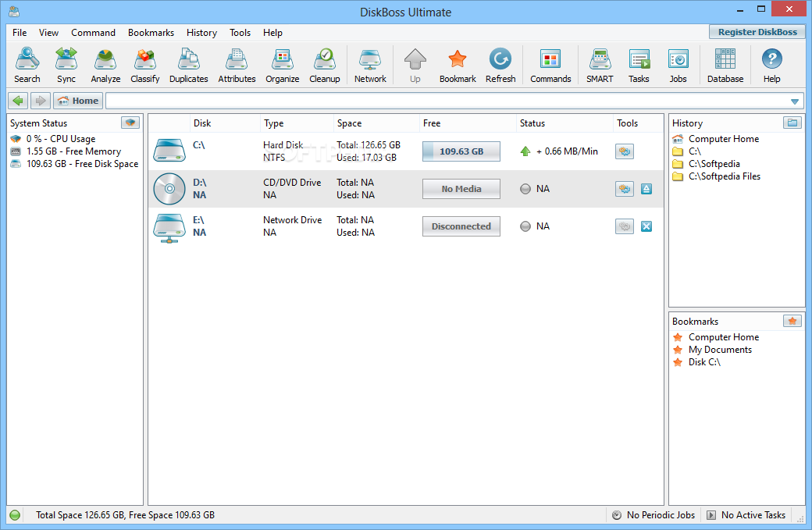Open the File menu
This screenshot has width=812, height=530.
[x=20, y=33]
